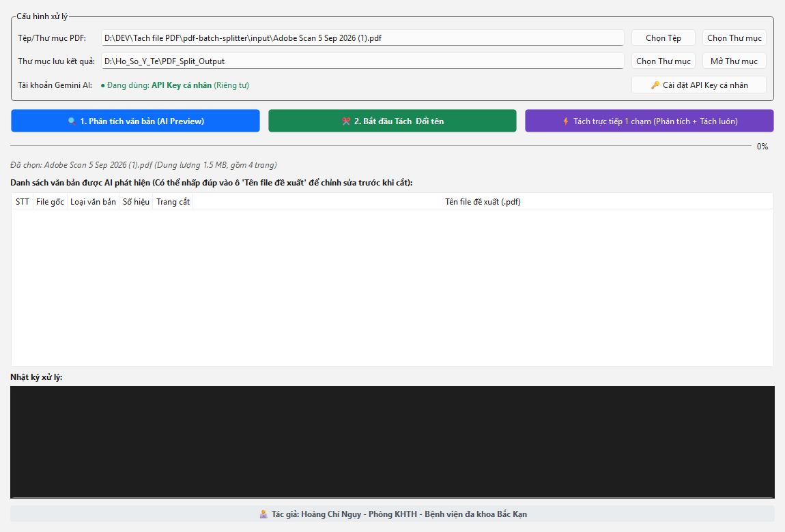
Task: Click 'Chọn Thư mục' beside the PDF path field
Action: [x=734, y=38]
